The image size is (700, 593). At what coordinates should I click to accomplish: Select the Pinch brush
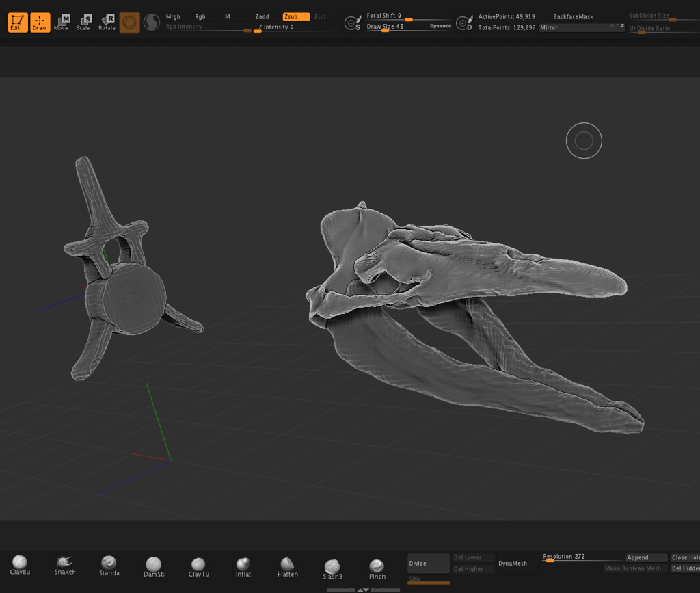pyautogui.click(x=377, y=569)
